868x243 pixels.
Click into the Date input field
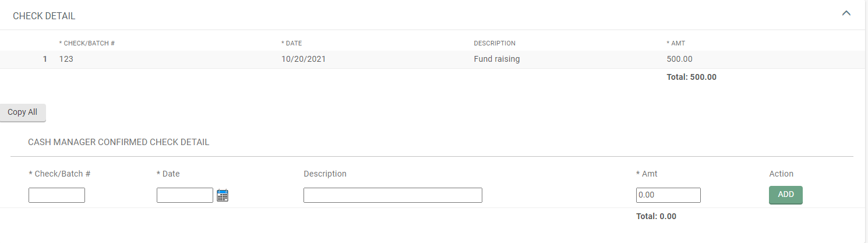(185, 195)
